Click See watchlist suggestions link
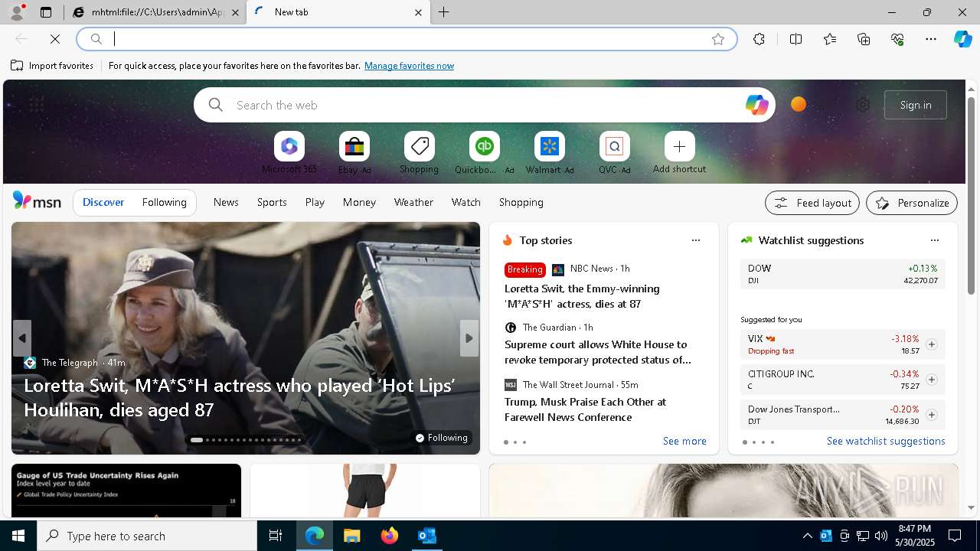This screenshot has width=980, height=551. click(886, 441)
